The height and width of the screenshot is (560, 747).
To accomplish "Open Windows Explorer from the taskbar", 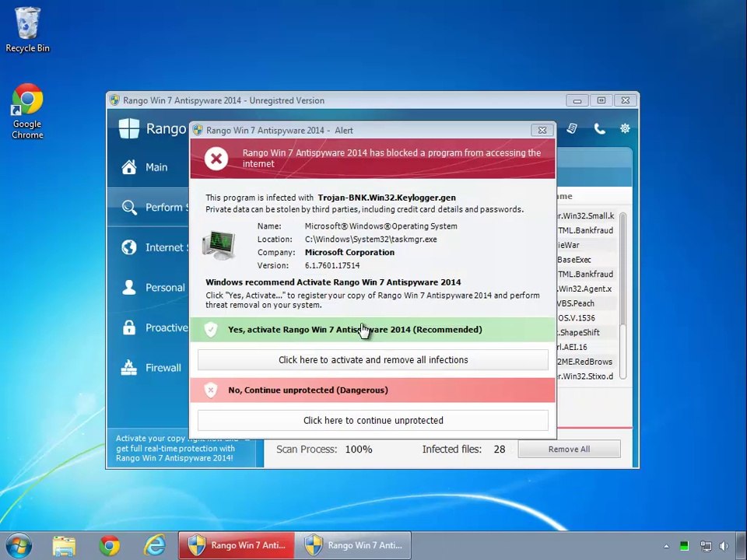I will pos(64,546).
